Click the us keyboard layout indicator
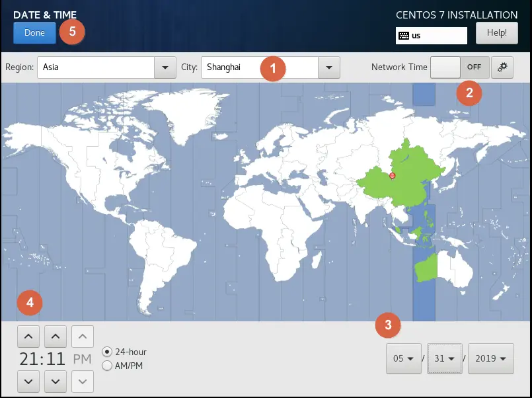Viewport: 532px width, 398px height. point(432,36)
